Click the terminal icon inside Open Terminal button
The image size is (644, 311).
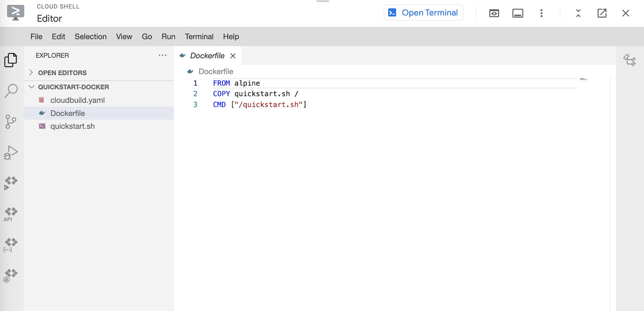(x=392, y=13)
